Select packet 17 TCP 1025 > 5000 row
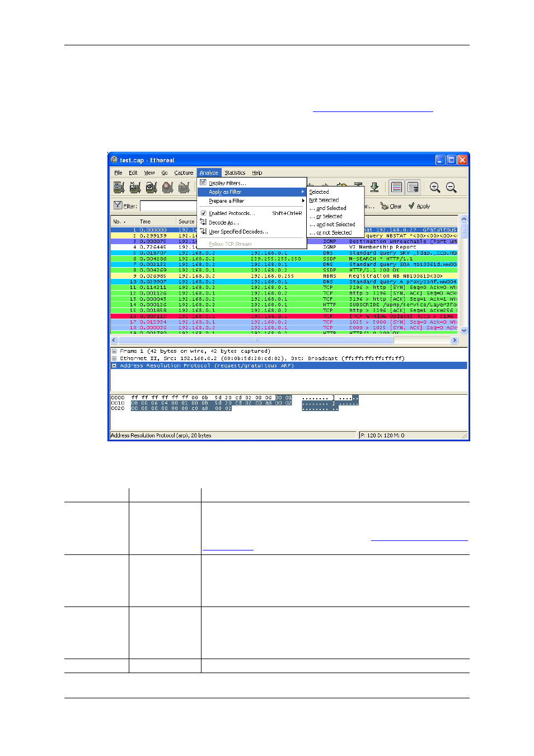534x756 pixels. click(x=284, y=322)
